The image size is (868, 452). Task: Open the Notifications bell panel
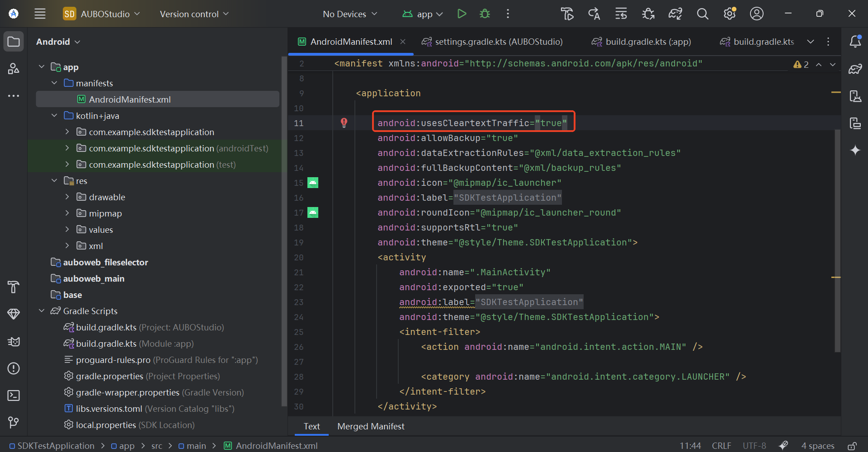(856, 41)
